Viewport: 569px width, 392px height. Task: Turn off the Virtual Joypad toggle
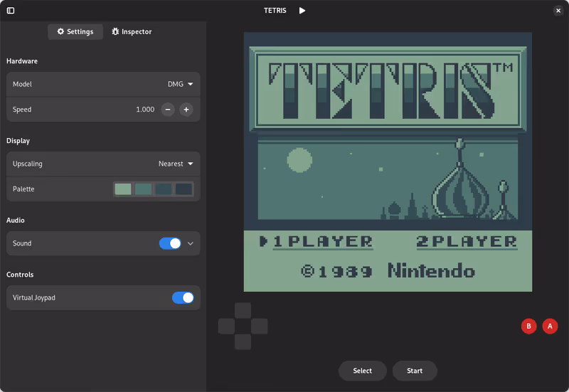[183, 297]
